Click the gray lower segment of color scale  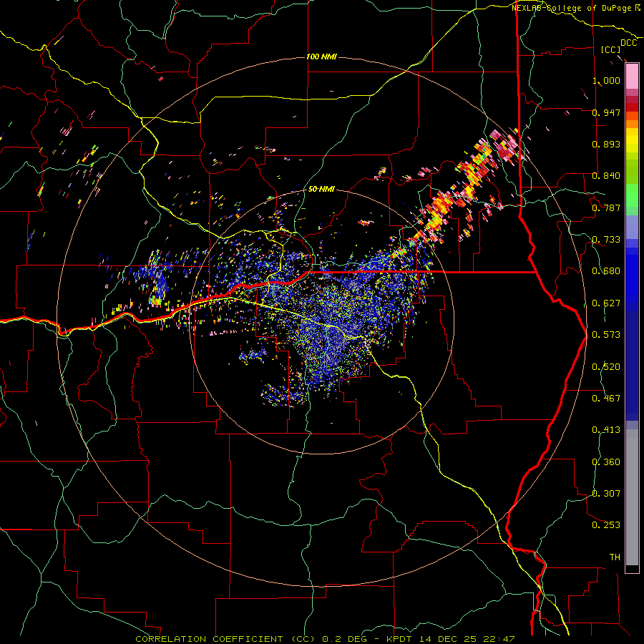point(632,498)
